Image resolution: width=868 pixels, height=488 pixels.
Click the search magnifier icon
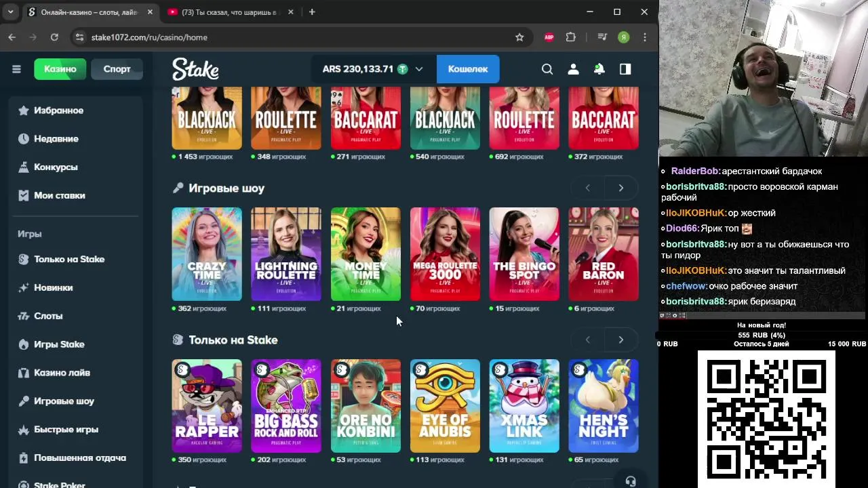(547, 69)
